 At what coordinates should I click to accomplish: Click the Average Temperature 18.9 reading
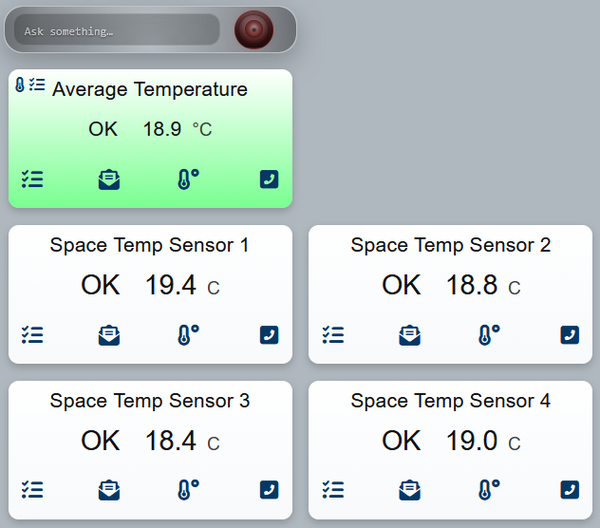(x=162, y=129)
